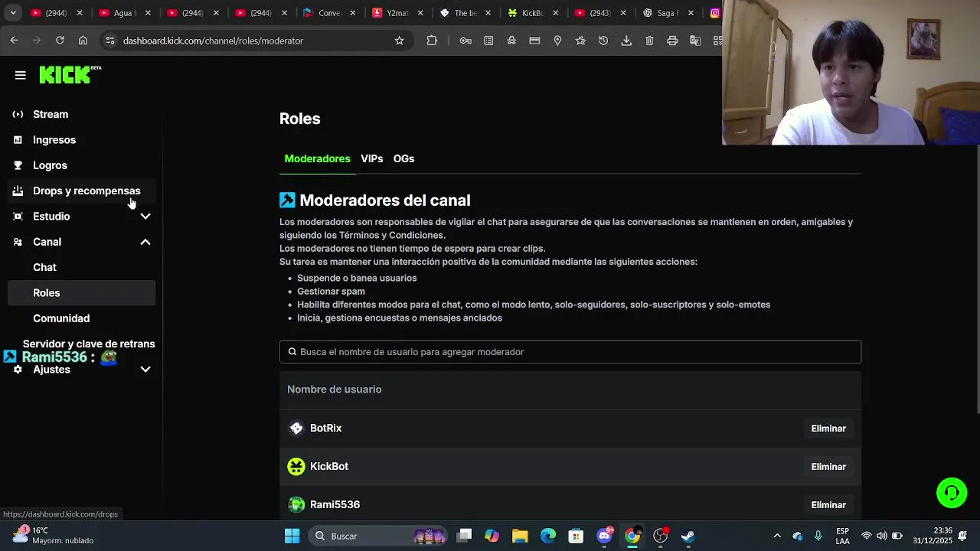This screenshot has height=551, width=980.
Task: Click the Logros trophy icon
Action: point(18,165)
